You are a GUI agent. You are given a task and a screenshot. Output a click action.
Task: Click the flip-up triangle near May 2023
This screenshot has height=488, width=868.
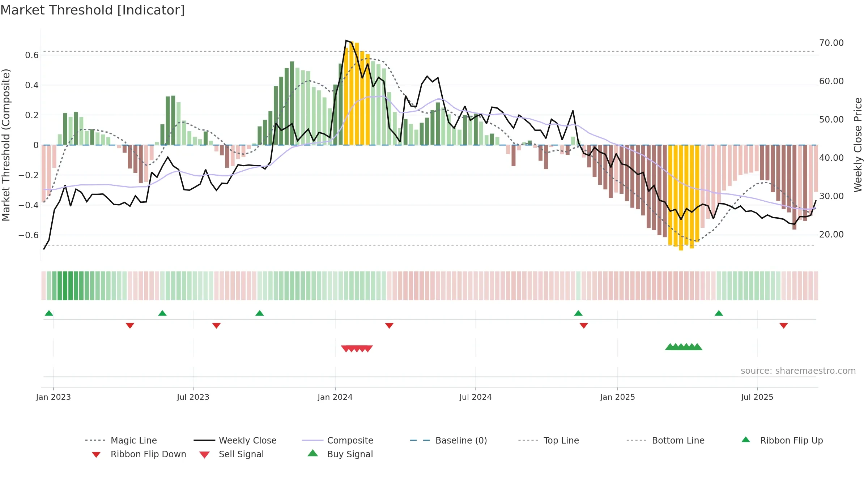pyautogui.click(x=162, y=313)
